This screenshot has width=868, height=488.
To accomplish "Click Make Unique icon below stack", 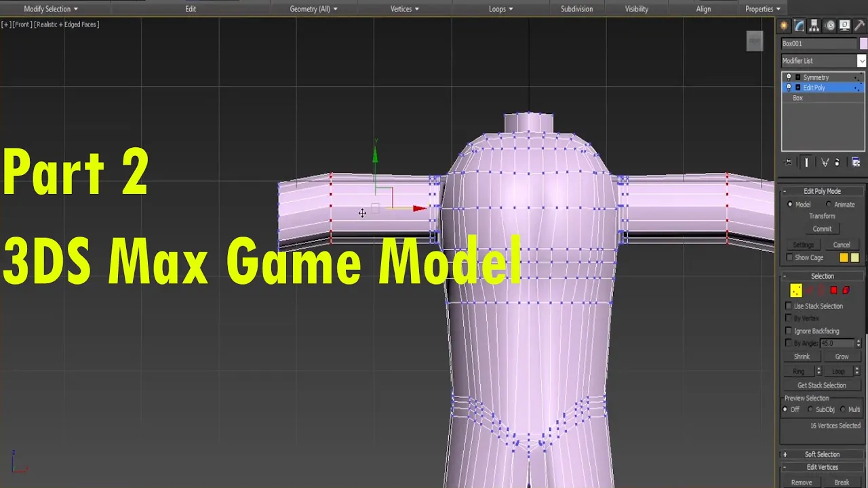I will [825, 163].
